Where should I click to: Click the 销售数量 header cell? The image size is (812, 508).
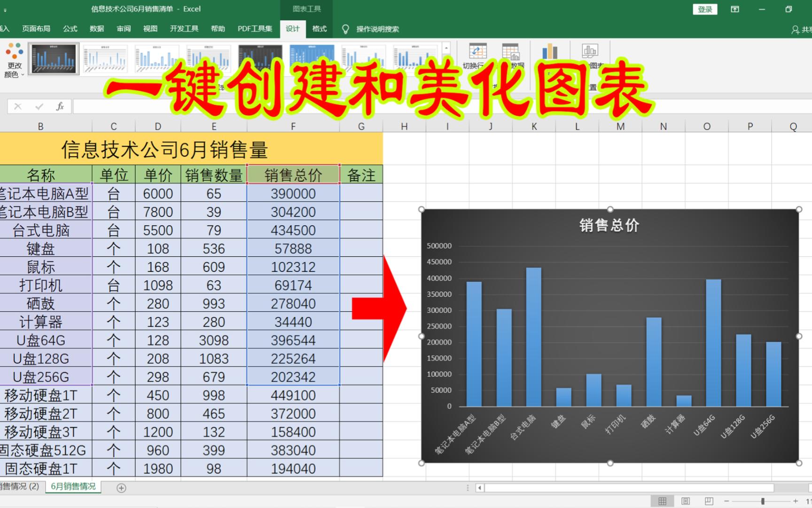pos(214,175)
